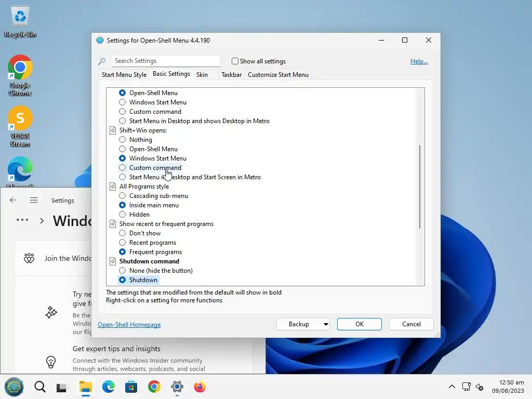
Task: Switch to the Start Menu Style tab
Action: click(124, 75)
